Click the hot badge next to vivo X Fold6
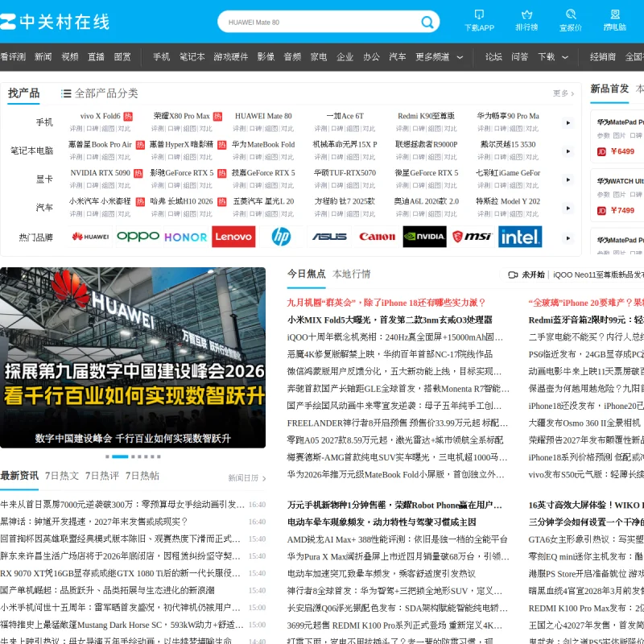This screenshot has height=644, width=644. pos(128,116)
